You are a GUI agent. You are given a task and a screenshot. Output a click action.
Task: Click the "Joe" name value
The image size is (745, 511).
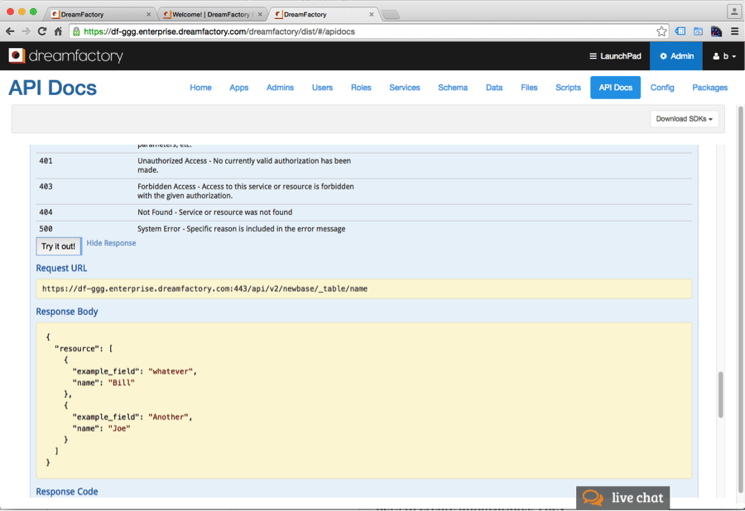click(x=119, y=428)
